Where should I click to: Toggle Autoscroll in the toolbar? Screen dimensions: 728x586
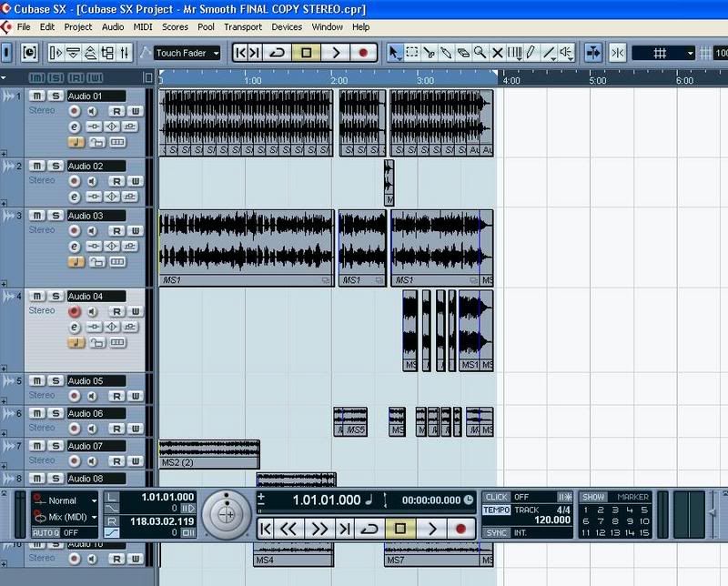tap(593, 53)
